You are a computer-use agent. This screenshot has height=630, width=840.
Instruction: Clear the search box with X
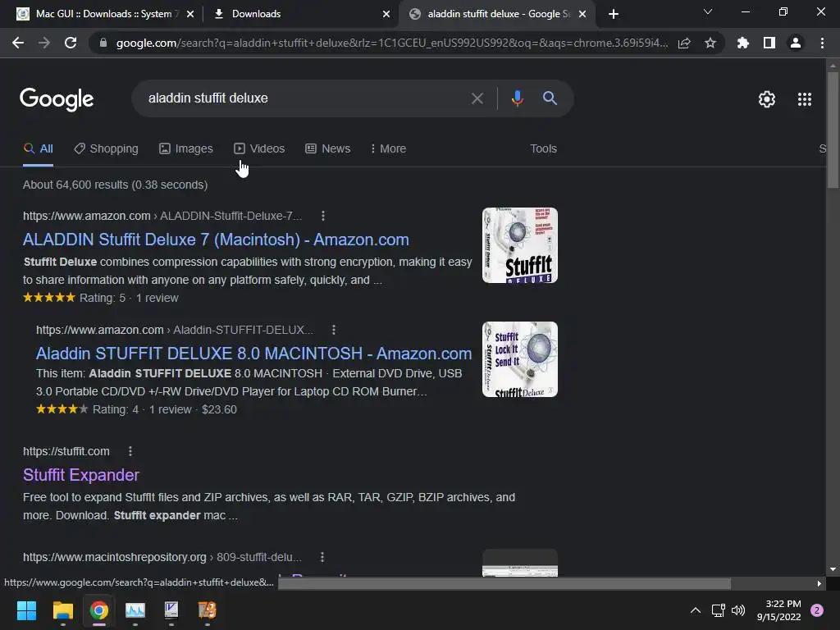(x=477, y=98)
